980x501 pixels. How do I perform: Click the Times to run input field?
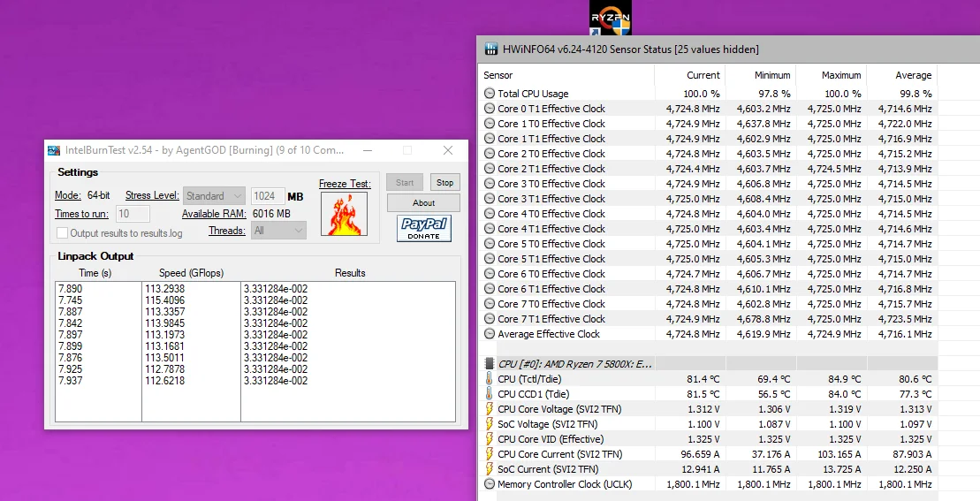(x=133, y=214)
